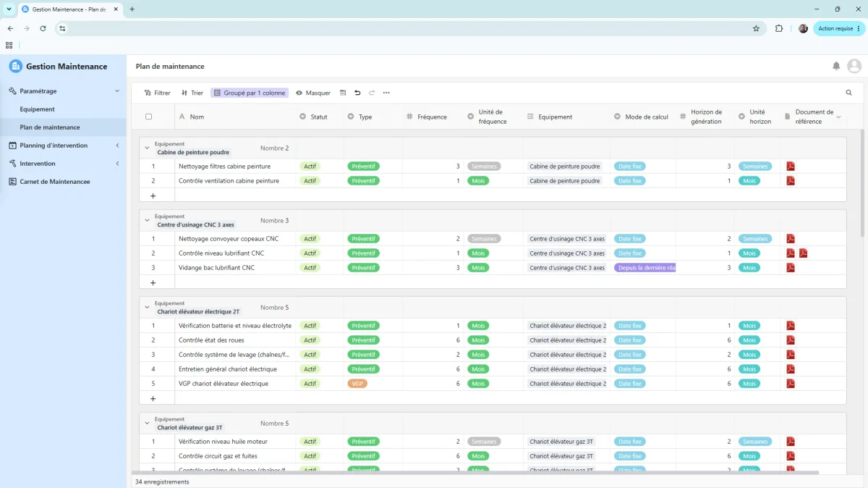
Task: Collapse the Centre d'usinage CNC 3 axes group
Action: [147, 220]
